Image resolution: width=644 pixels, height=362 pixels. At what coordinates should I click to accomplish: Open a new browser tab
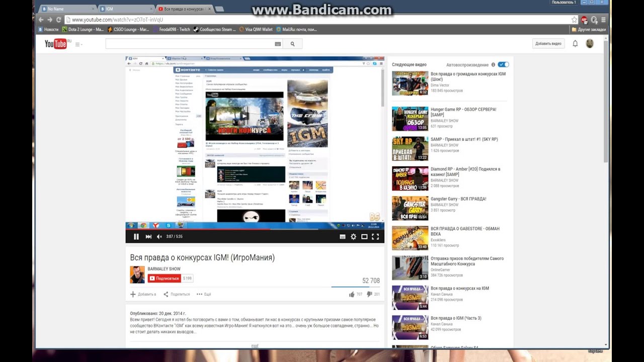coord(220,9)
